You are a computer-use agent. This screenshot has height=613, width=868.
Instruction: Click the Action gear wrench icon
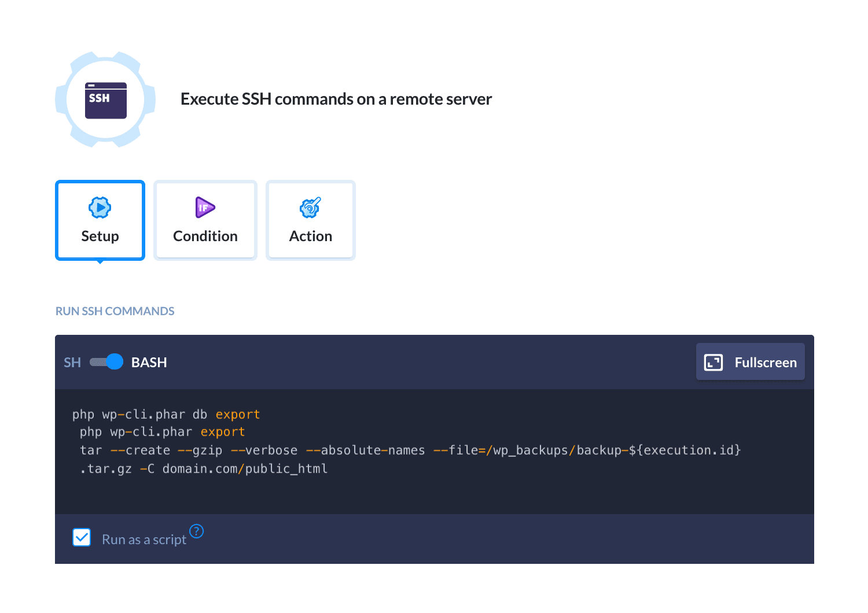[x=310, y=207]
